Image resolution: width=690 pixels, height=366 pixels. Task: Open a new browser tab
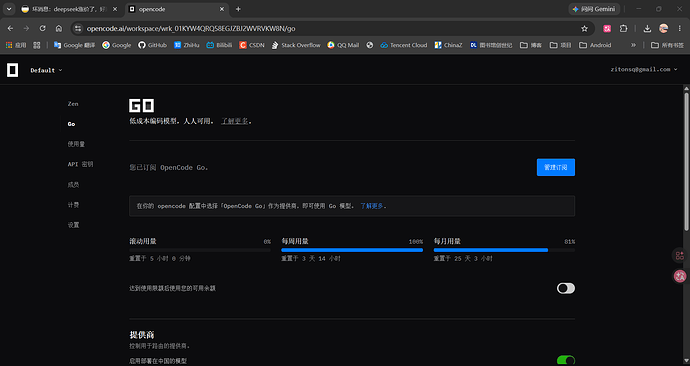(x=238, y=9)
